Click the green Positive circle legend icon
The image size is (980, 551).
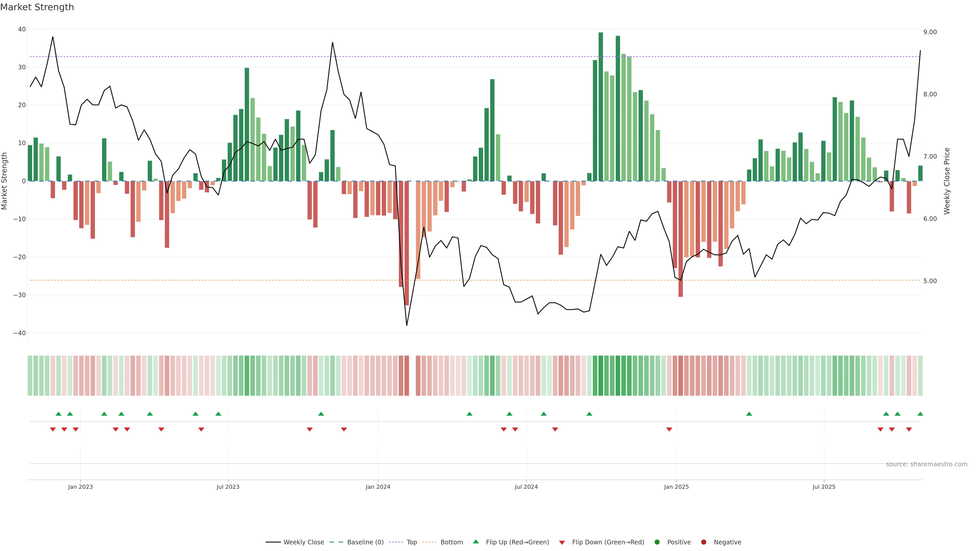tap(657, 542)
